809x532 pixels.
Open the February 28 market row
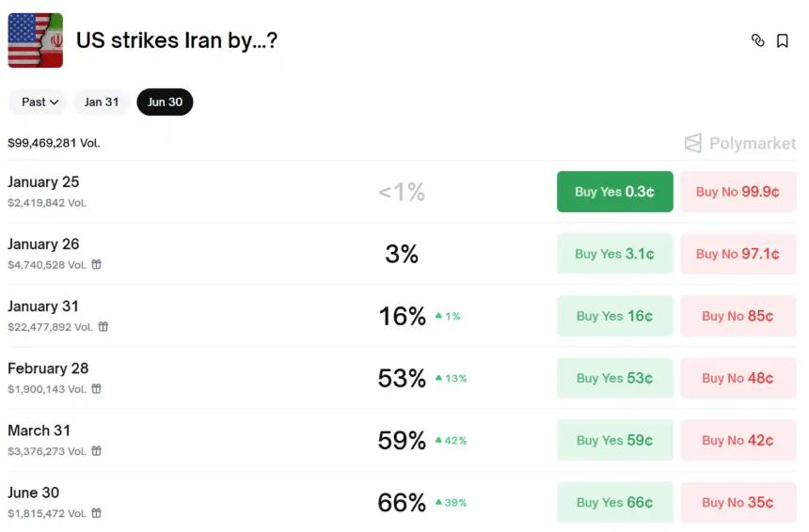(48, 368)
